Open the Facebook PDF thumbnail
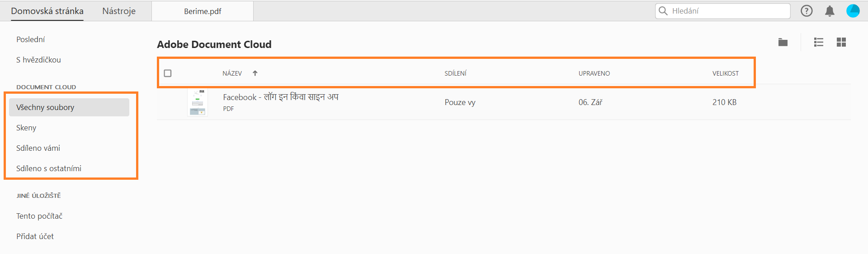Screen dimensions: 868x254 point(198,103)
